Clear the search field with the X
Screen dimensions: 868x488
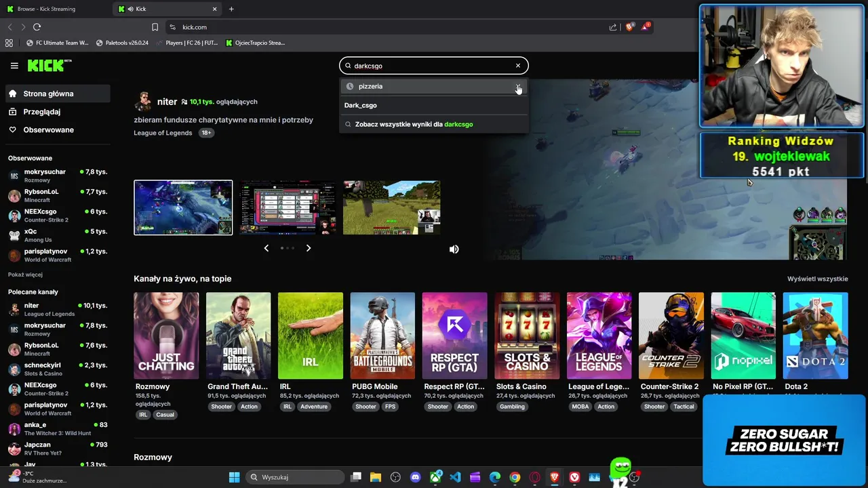[x=518, y=66]
